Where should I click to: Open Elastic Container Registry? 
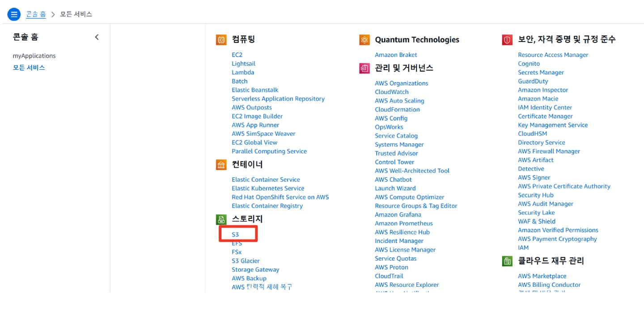click(267, 206)
